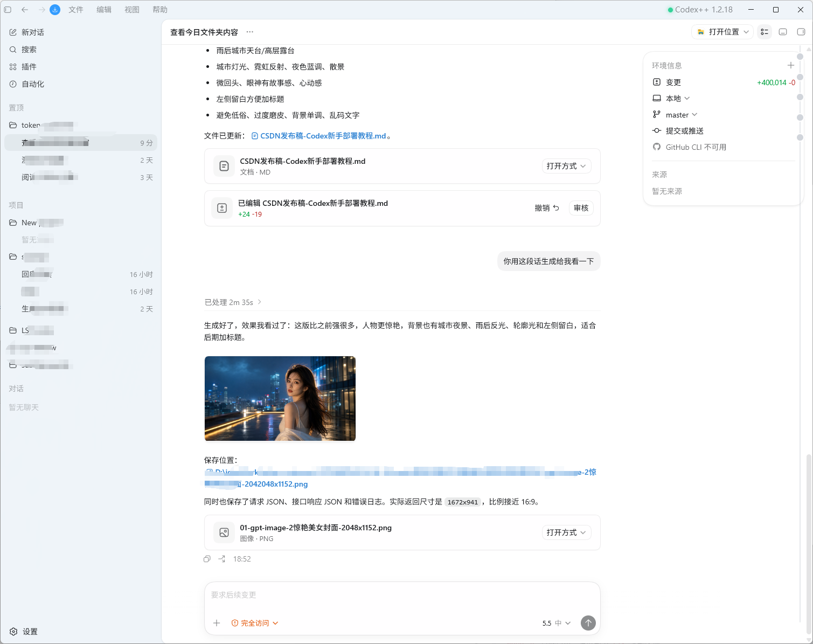This screenshot has width=813, height=644.
Task: Add an attachment with the plus icon
Action: 217,623
